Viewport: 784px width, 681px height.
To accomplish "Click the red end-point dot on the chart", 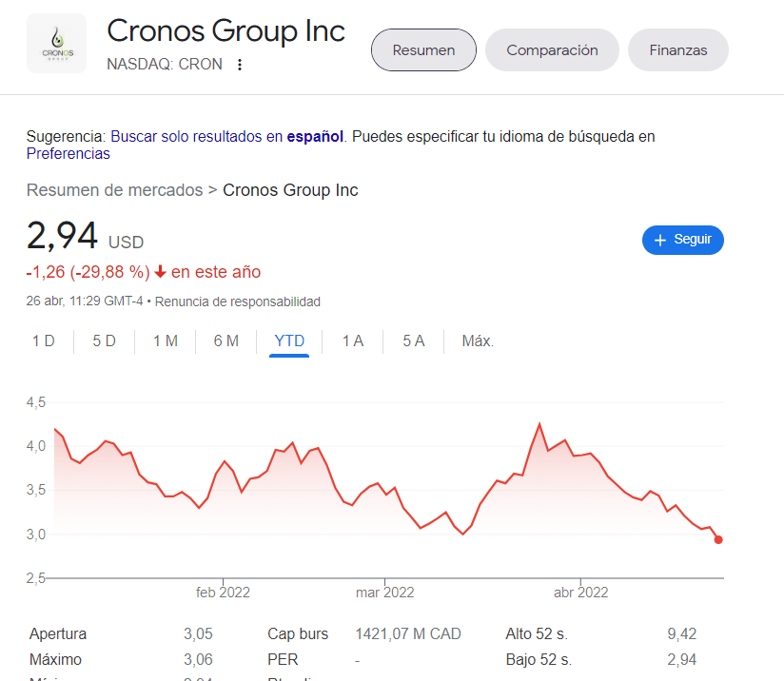I will [718, 539].
